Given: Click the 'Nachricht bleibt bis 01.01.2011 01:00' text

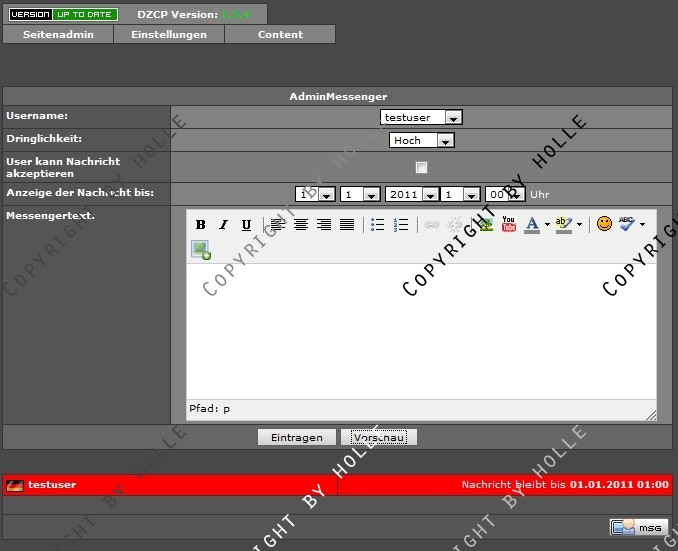Looking at the screenshot, I should click(x=565, y=485).
